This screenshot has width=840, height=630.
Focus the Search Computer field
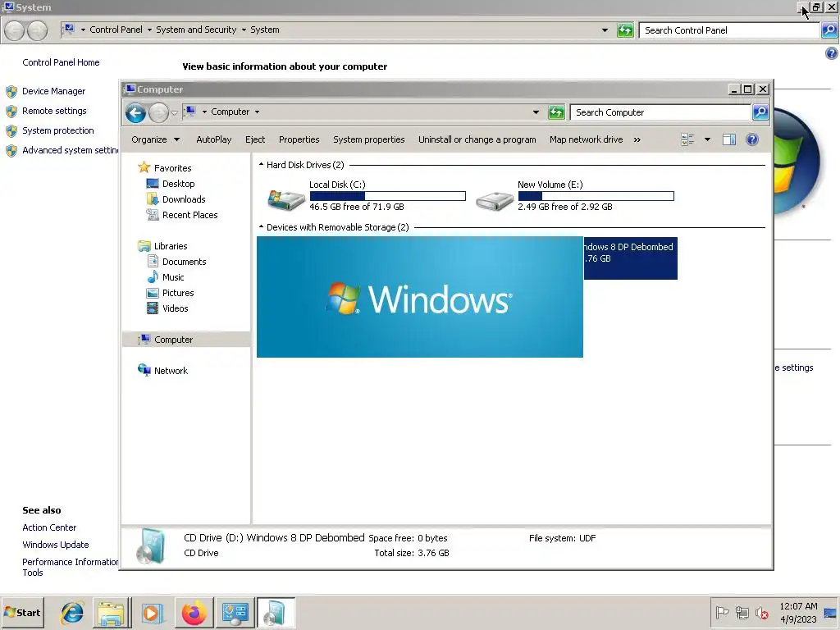(660, 112)
